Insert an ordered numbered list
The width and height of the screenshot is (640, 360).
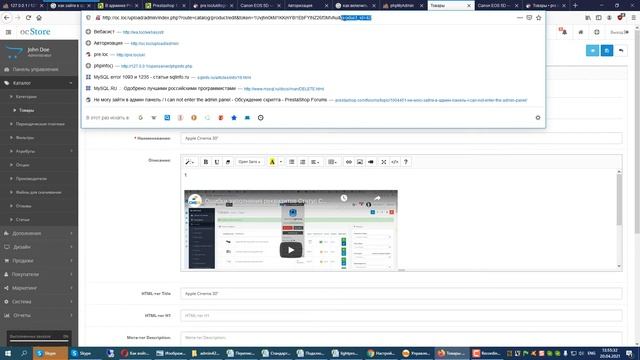tap(302, 162)
